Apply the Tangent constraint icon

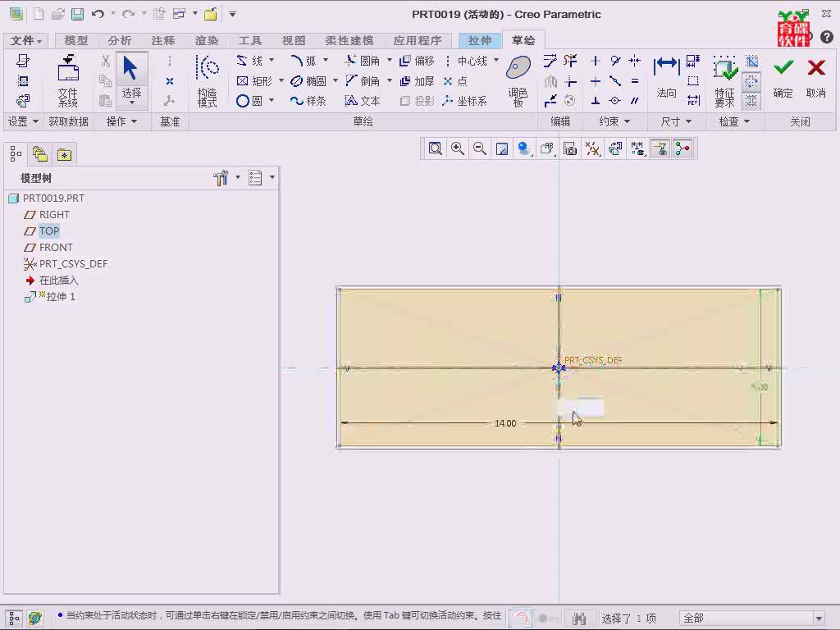615,61
